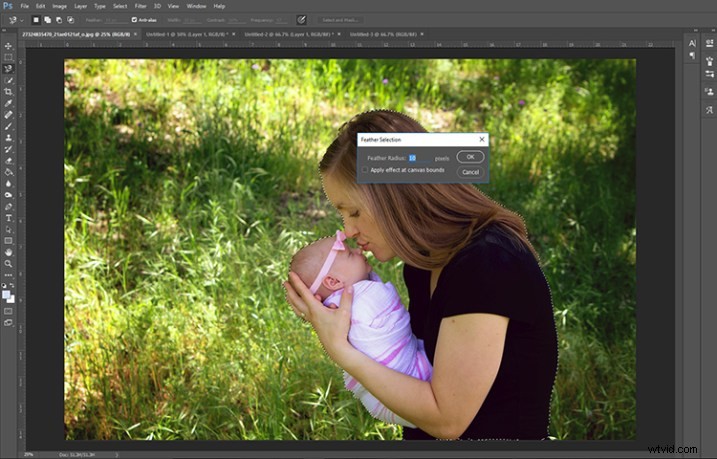The height and width of the screenshot is (459, 717).
Task: Close the Feather Selection dialog
Action: tap(482, 139)
